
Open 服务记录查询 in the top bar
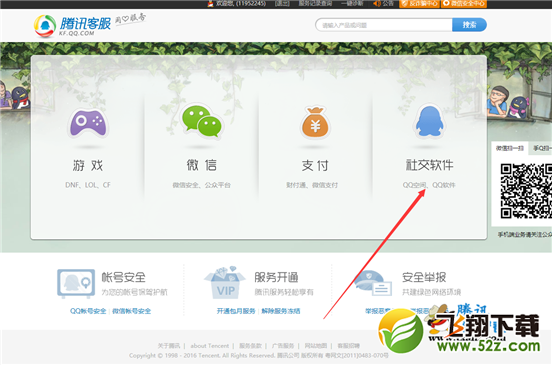(315, 4)
